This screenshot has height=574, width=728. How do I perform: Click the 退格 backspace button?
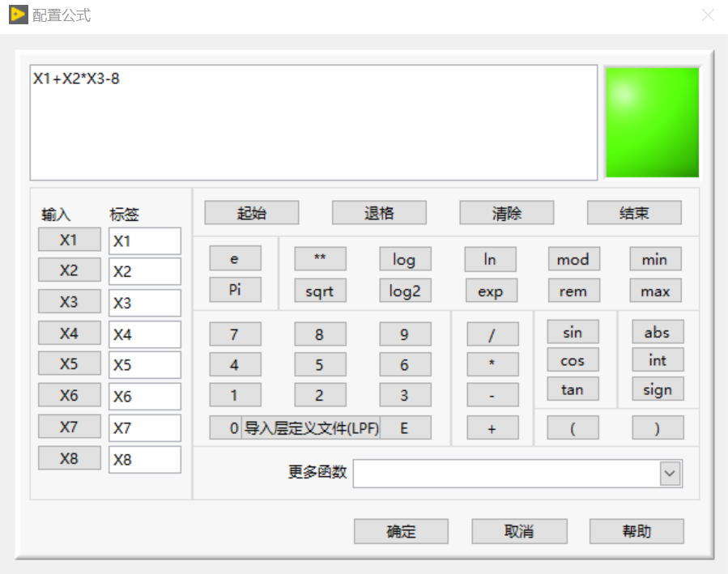click(379, 212)
